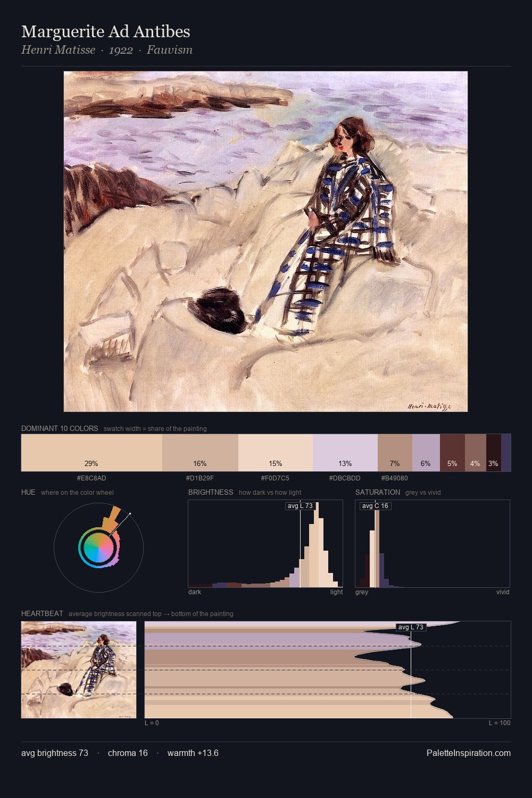This screenshot has width=532, height=798.
Task: Click the L = 100 axis label
Action: (x=500, y=723)
